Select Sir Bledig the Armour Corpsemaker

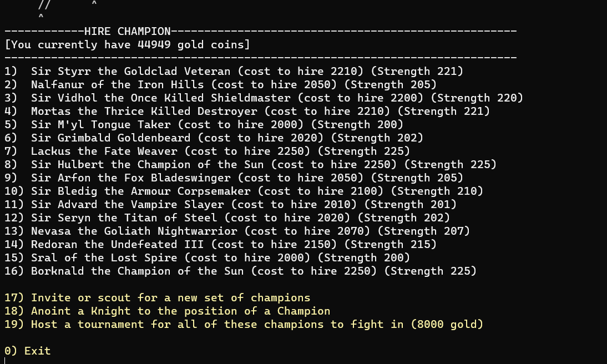[244, 191]
